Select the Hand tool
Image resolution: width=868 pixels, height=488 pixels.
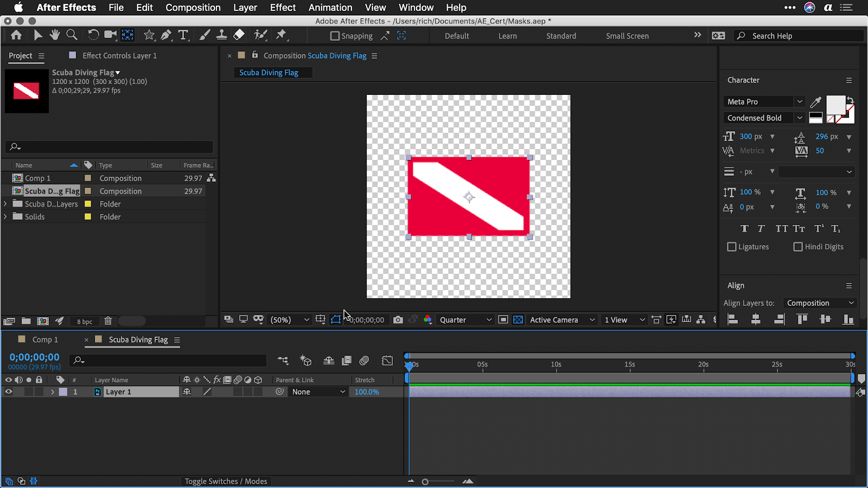[x=54, y=35]
